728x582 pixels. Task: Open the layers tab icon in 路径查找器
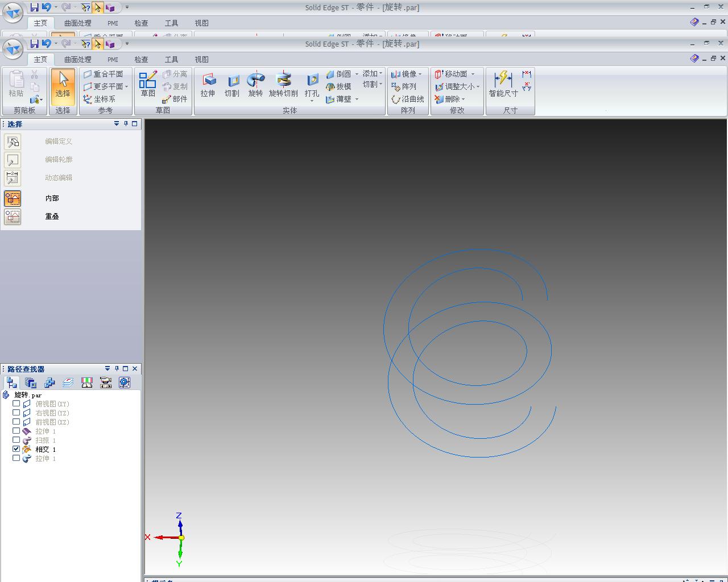[68, 383]
